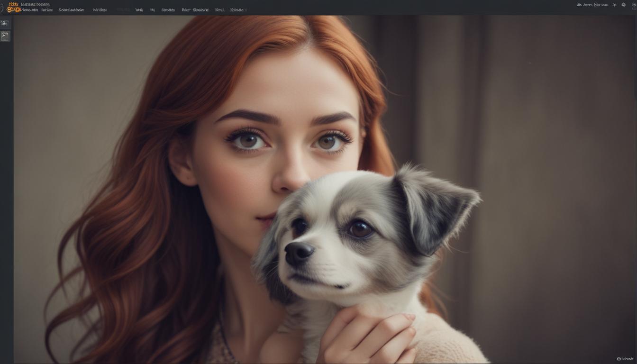The image size is (637, 364).
Task: Click the text label in the top-right header
Action: pos(592,5)
